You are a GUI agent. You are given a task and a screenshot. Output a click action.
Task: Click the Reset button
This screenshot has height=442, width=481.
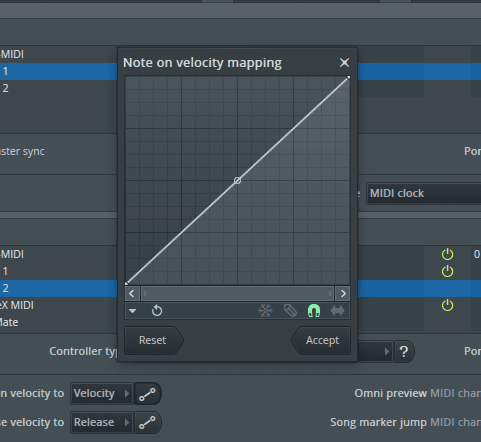(154, 340)
